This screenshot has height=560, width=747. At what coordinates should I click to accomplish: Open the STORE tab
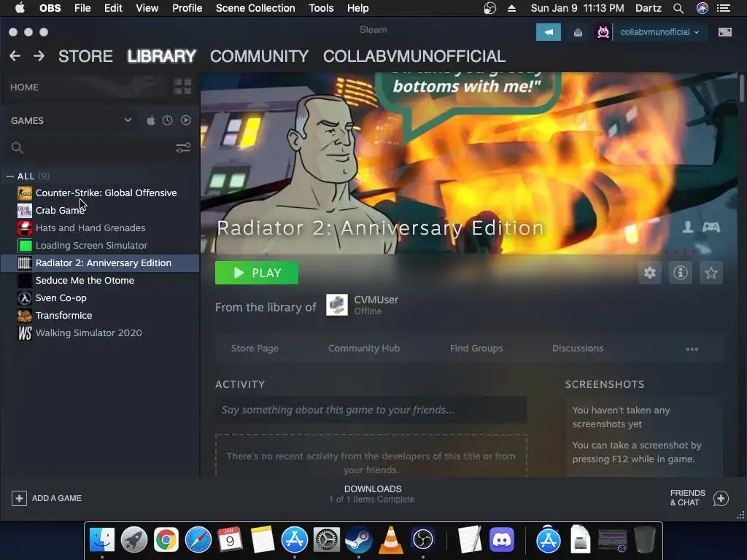tap(86, 56)
